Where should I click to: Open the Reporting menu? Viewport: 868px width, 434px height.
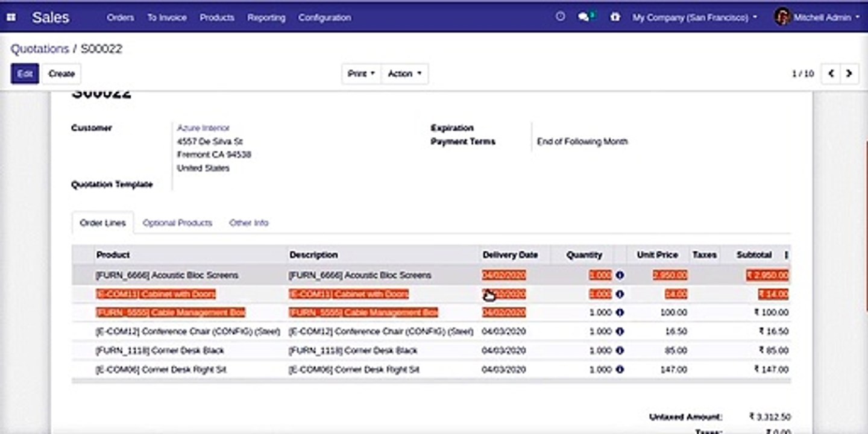266,17
